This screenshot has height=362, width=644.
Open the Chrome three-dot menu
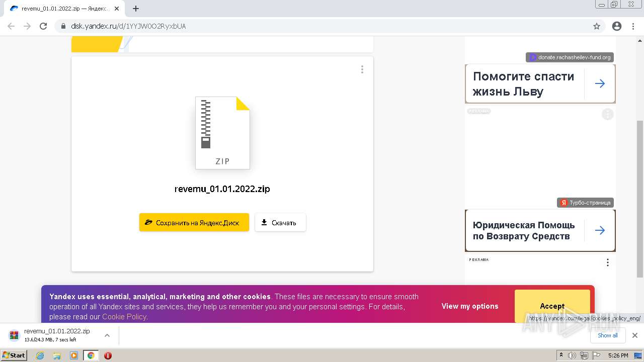pyautogui.click(x=633, y=26)
